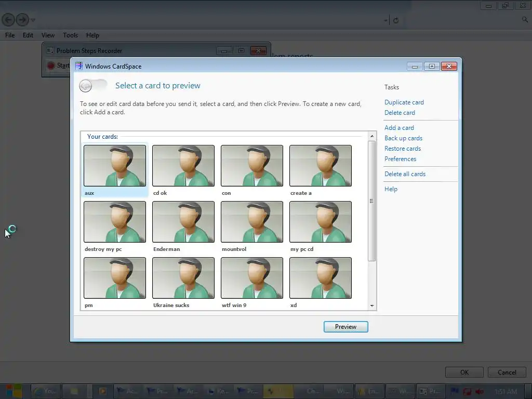
Task: Select the 'wtf win 9' card thumbnail
Action: click(x=252, y=278)
